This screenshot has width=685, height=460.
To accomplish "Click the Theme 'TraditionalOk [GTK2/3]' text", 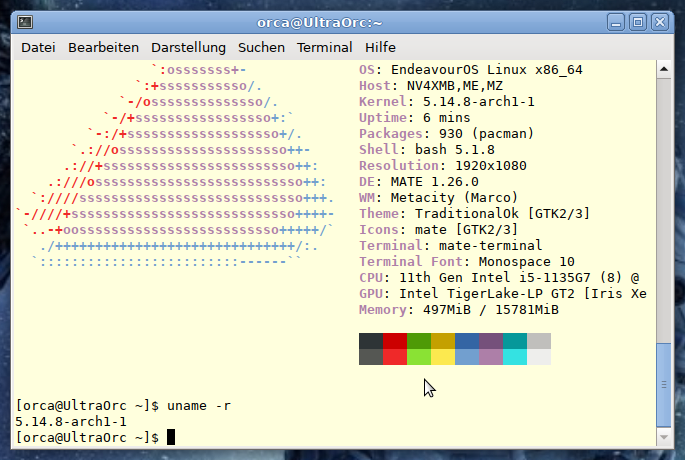I will point(502,214).
